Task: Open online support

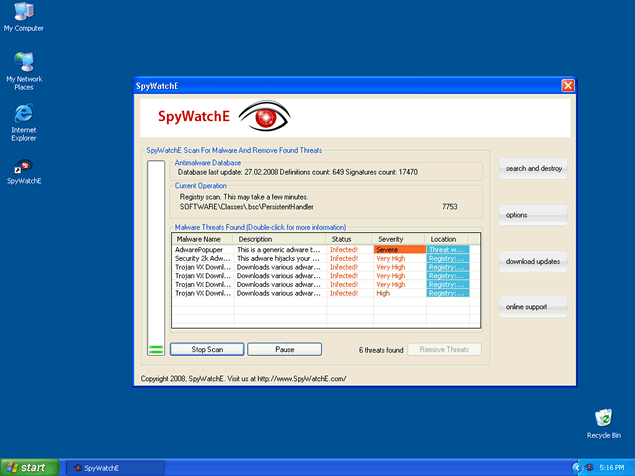Action: (x=534, y=306)
